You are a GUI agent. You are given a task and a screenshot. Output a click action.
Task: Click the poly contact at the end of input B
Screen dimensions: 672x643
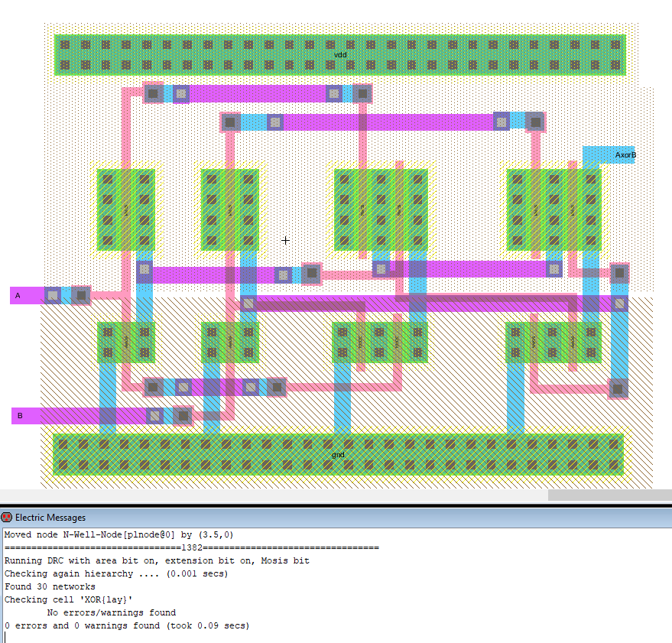[x=183, y=415]
